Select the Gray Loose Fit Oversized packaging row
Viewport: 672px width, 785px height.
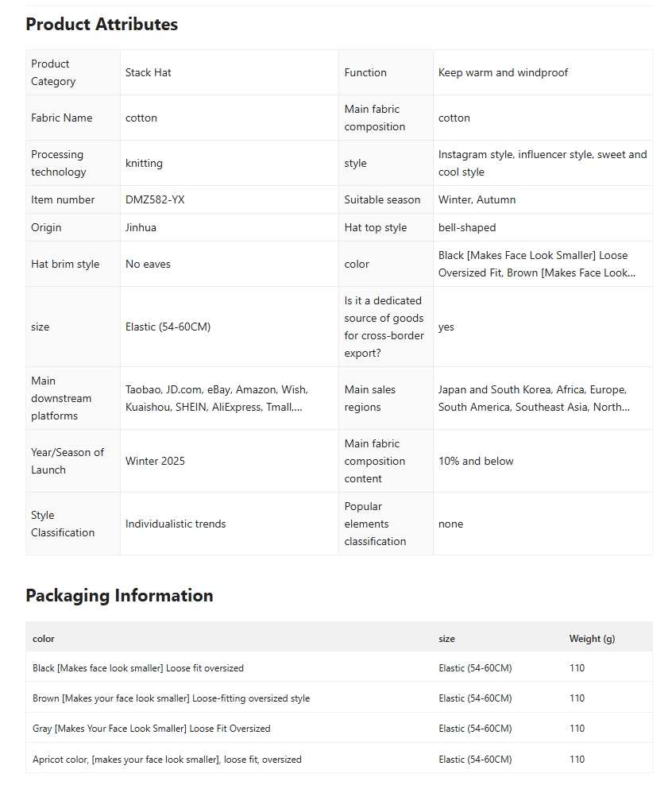click(151, 729)
